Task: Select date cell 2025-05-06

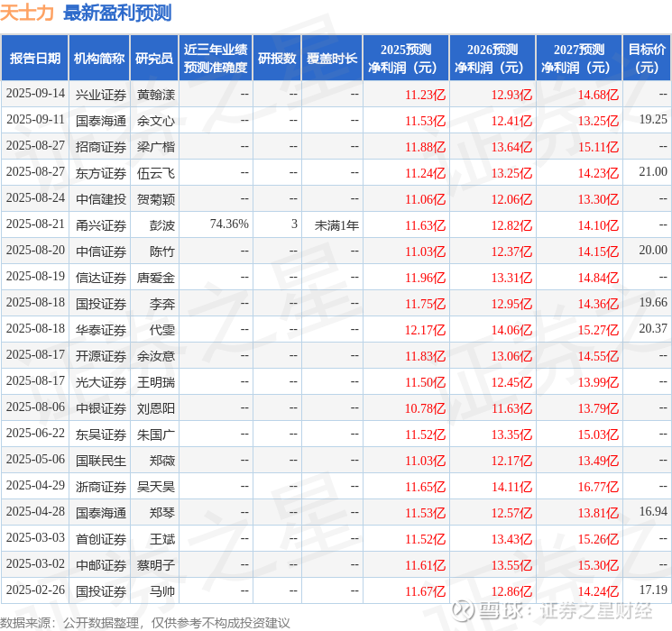Action: pos(35,459)
